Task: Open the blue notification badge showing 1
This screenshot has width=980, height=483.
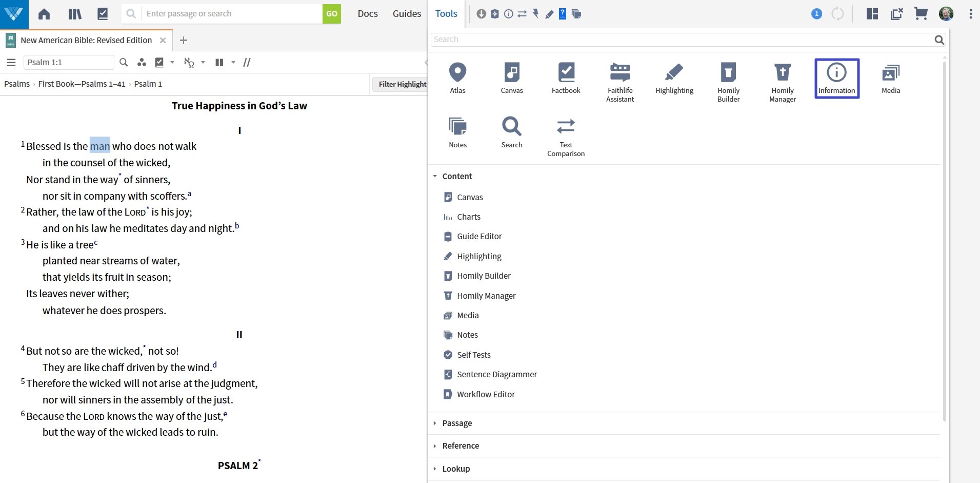Action: tap(817, 14)
